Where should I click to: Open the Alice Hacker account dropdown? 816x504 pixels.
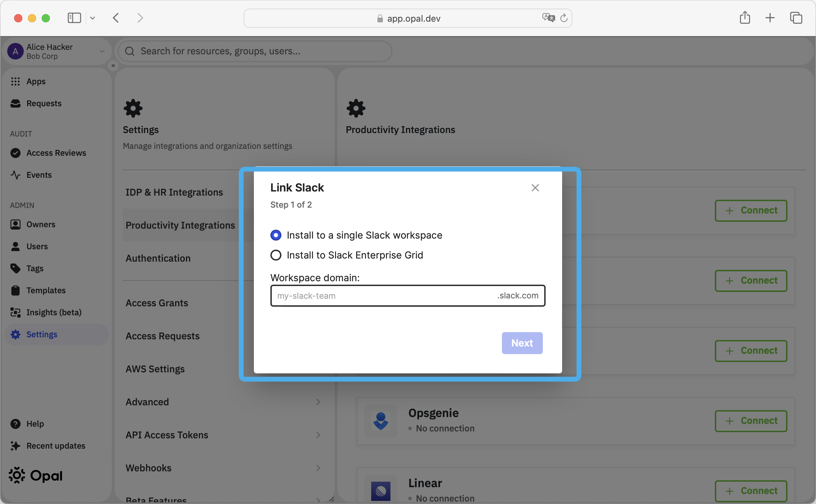(x=57, y=51)
